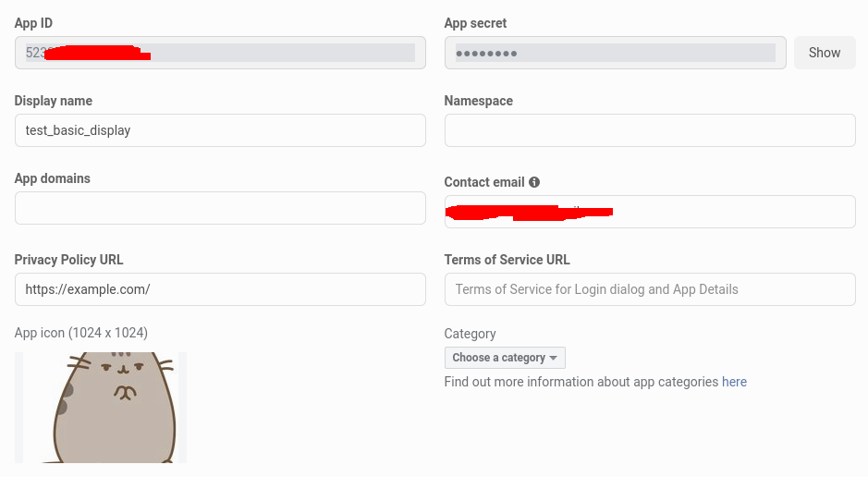This screenshot has height=477, width=868.
Task: Follow the 'here' app categories link
Action: (x=734, y=382)
